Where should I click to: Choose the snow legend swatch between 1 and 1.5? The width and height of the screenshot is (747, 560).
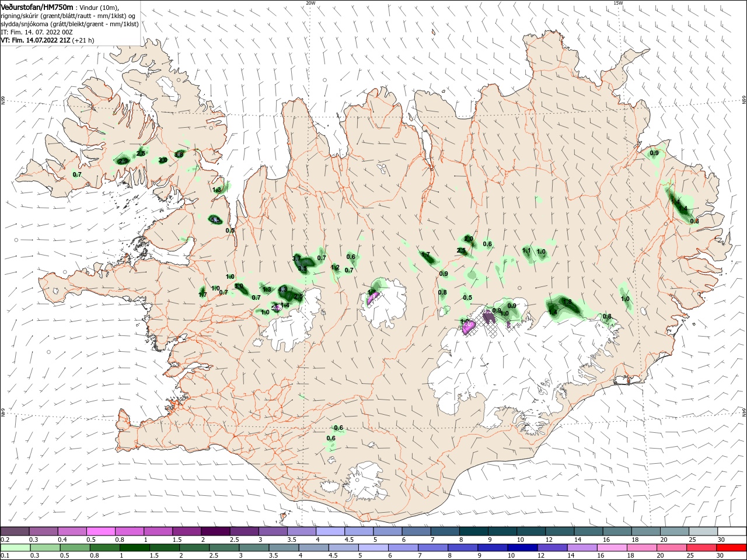click(x=158, y=531)
